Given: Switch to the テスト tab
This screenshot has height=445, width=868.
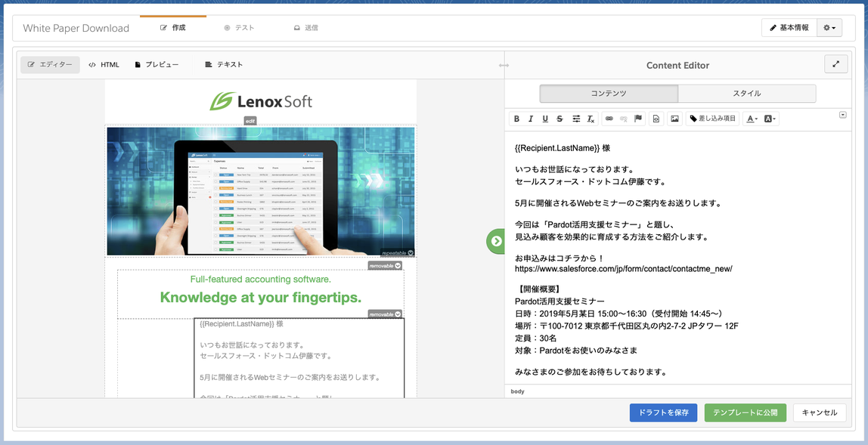Looking at the screenshot, I should pyautogui.click(x=239, y=28).
